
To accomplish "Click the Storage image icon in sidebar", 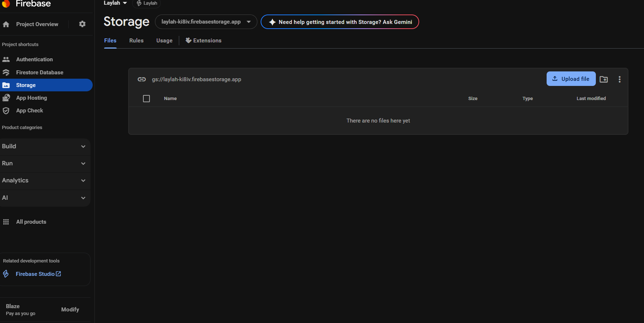I will coord(6,85).
